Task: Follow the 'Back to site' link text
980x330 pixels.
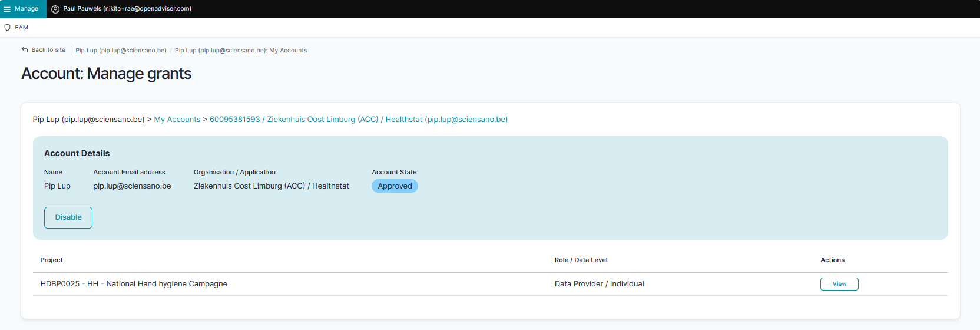Action: click(x=48, y=50)
